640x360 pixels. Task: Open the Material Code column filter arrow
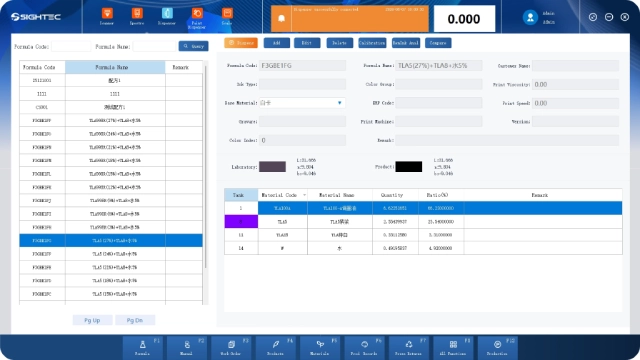pyautogui.click(x=304, y=195)
